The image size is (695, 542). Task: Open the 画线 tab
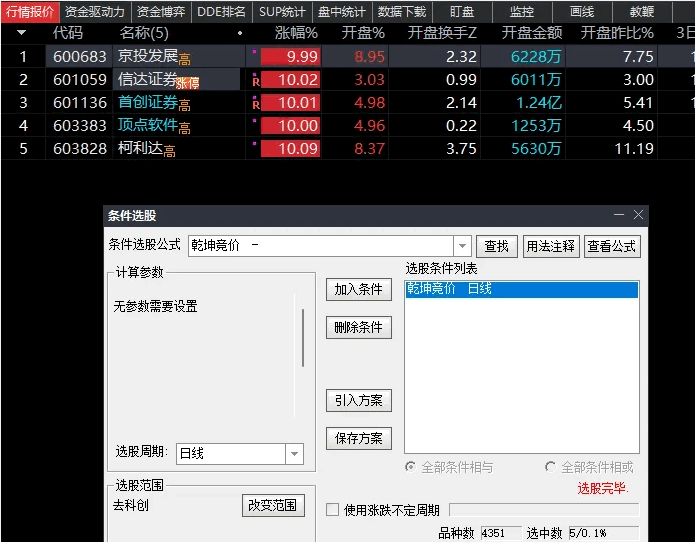[x=582, y=12]
